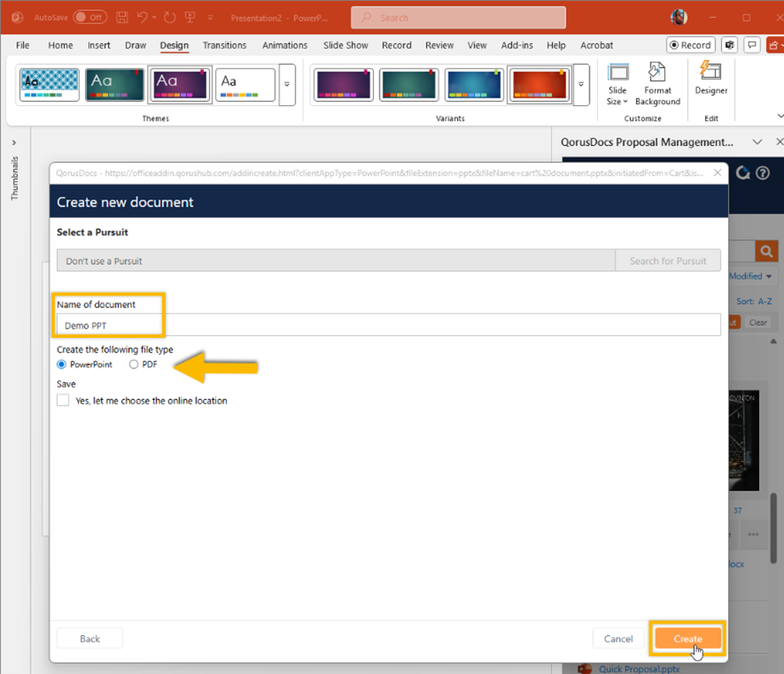Open the Designer pane
The width and height of the screenshot is (784, 674).
(x=710, y=78)
